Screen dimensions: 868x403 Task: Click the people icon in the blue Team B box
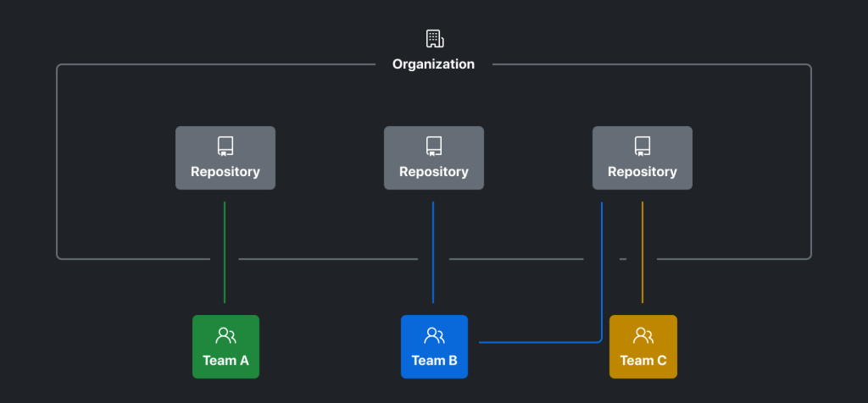click(435, 335)
